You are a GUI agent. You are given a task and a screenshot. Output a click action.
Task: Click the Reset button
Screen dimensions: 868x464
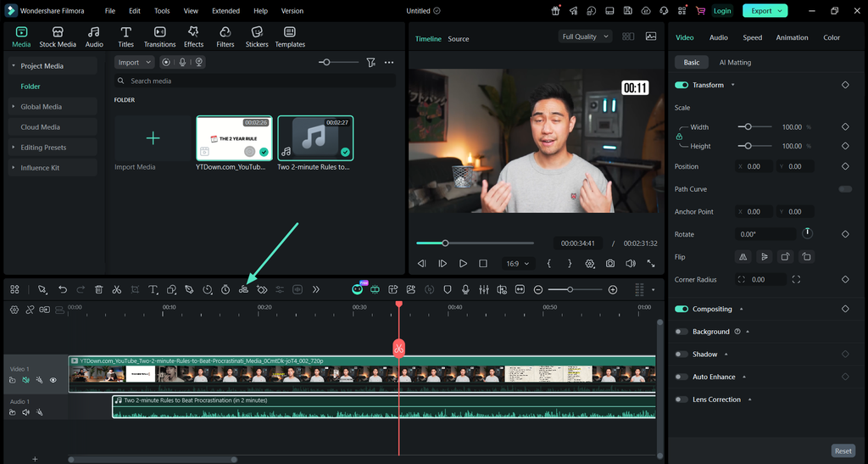tap(843, 450)
